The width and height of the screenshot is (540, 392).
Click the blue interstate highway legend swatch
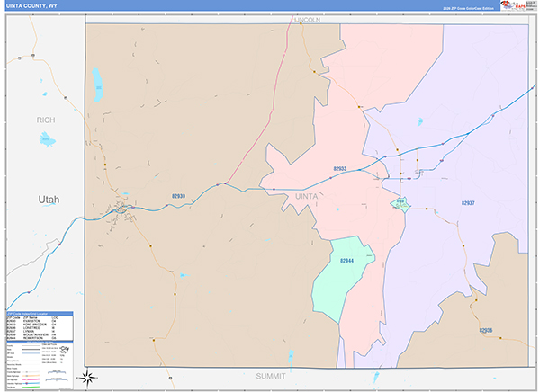click(31, 383)
